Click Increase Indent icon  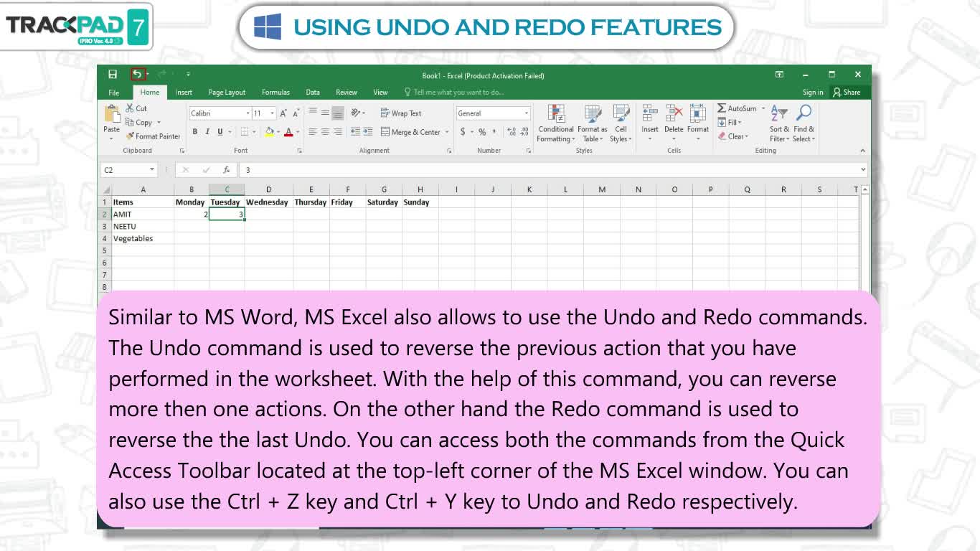pyautogui.click(x=367, y=132)
